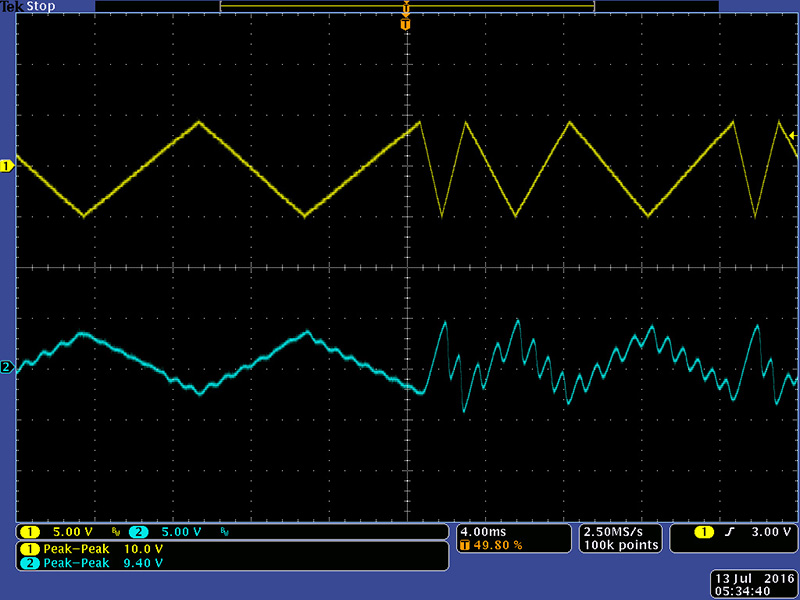Click the waveform record view bar at top
Screen dimensions: 800x600
pos(407,7)
